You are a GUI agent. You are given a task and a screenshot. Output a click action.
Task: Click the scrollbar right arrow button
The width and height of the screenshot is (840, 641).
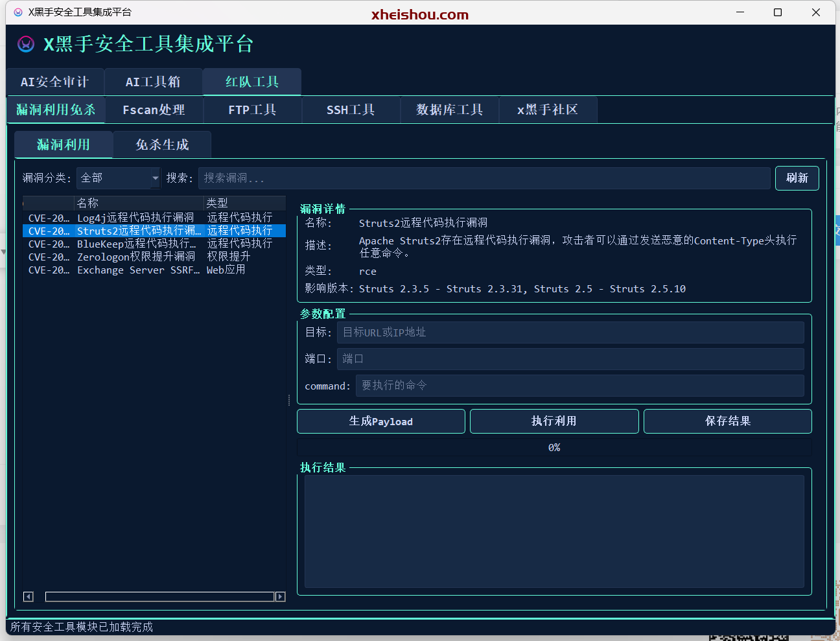click(280, 596)
